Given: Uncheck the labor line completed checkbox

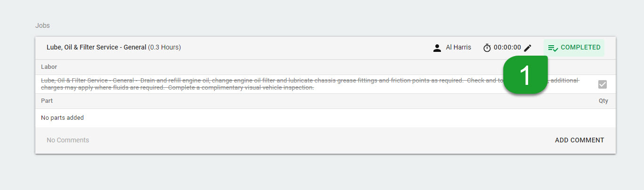Looking at the screenshot, I should point(603,84).
